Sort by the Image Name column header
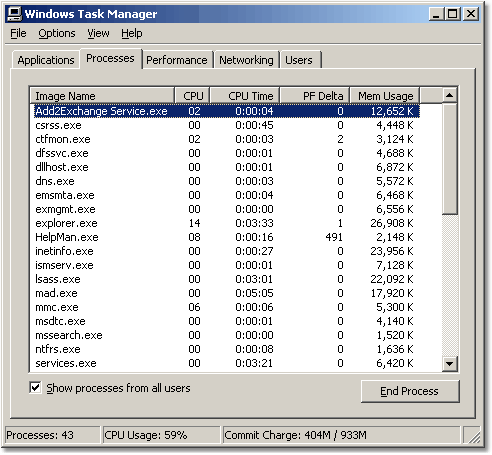Viewport: 492px width, 455px height. 102,96
